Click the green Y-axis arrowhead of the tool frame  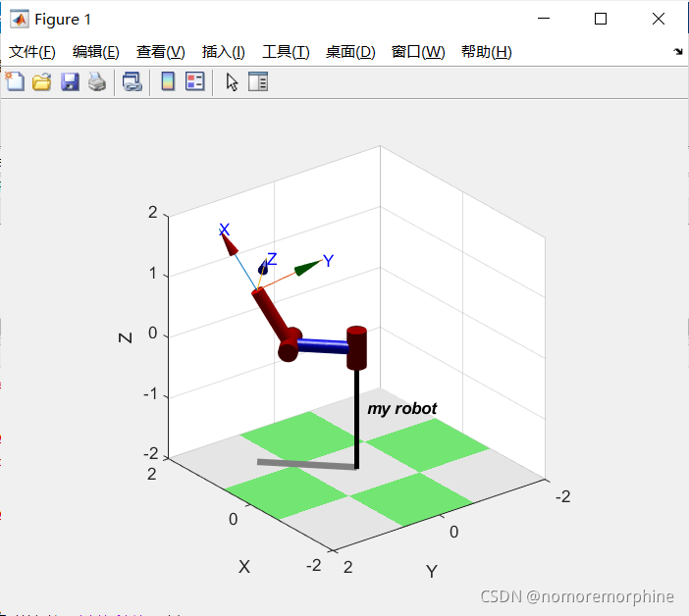click(308, 268)
